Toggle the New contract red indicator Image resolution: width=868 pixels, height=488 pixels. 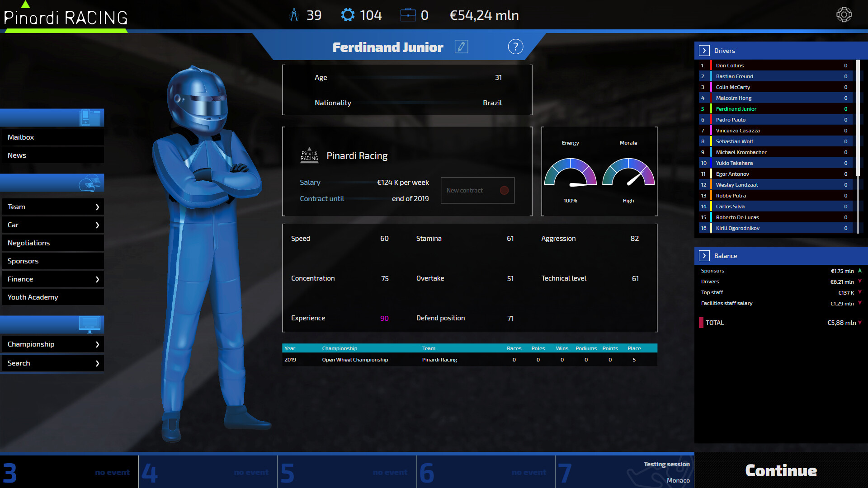pos(504,191)
